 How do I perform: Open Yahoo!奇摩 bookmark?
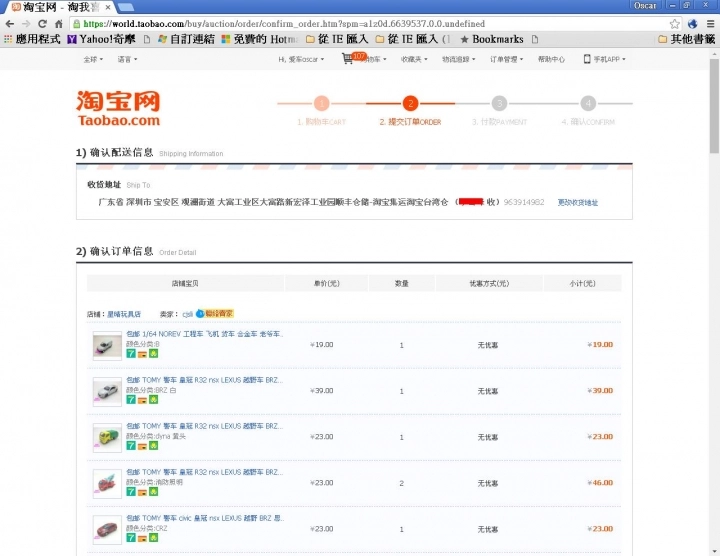pos(101,39)
